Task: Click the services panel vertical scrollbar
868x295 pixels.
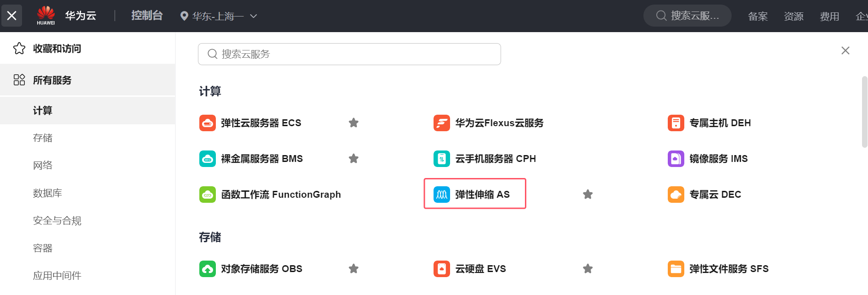Action: point(864,112)
